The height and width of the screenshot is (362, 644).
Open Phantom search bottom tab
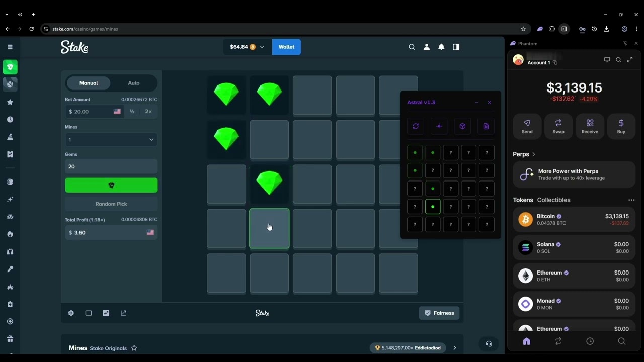pos(622,341)
